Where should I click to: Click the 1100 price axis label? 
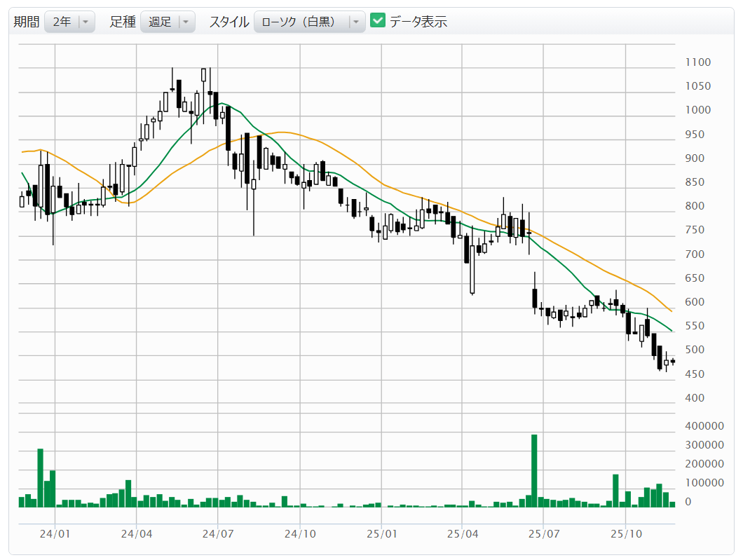click(697, 62)
